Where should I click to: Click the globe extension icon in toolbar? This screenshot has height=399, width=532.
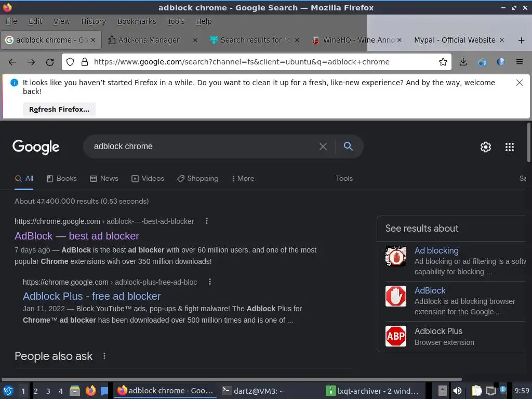(x=501, y=62)
